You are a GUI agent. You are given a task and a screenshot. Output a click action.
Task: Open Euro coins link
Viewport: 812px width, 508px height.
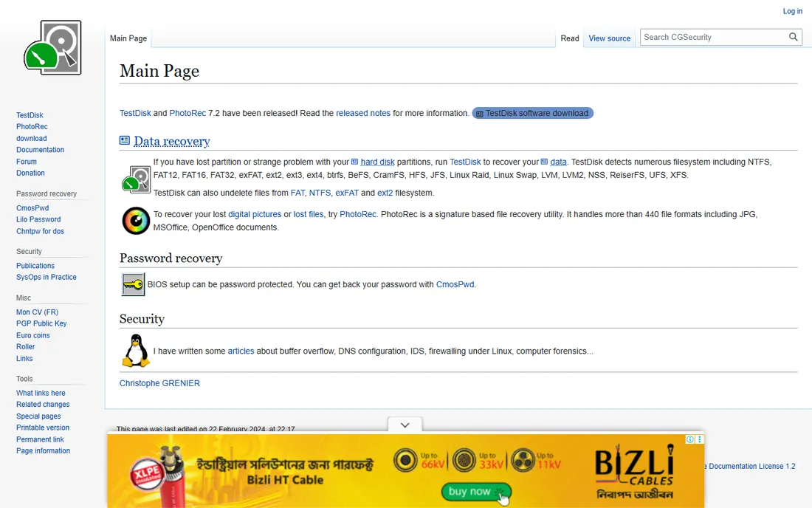coord(32,335)
